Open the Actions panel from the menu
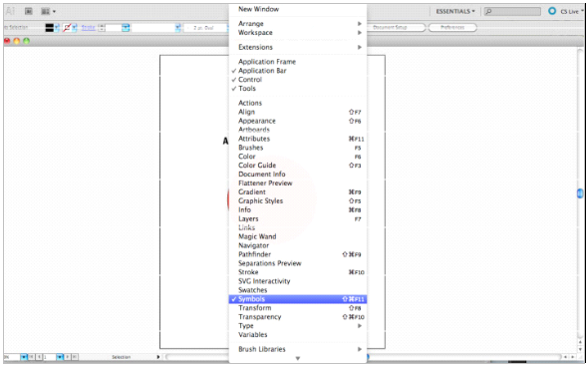This screenshot has height=366, width=588. pos(298,103)
